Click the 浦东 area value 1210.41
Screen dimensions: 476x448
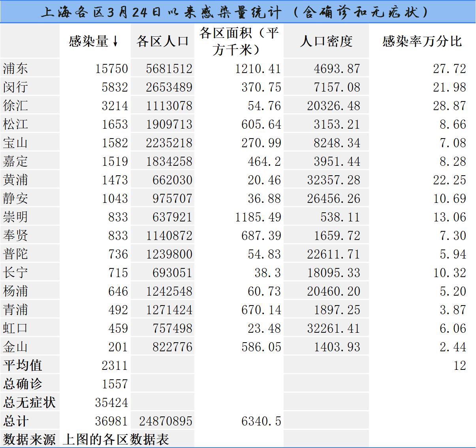click(x=258, y=69)
